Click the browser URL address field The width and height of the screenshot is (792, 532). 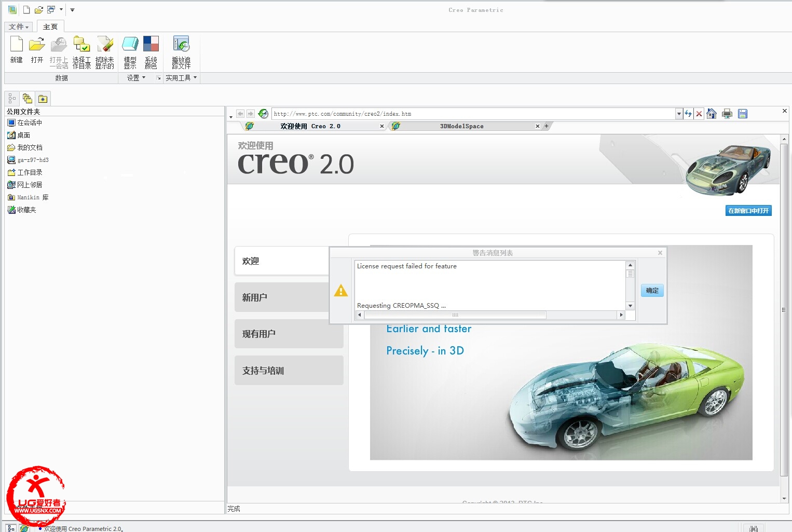pos(474,114)
